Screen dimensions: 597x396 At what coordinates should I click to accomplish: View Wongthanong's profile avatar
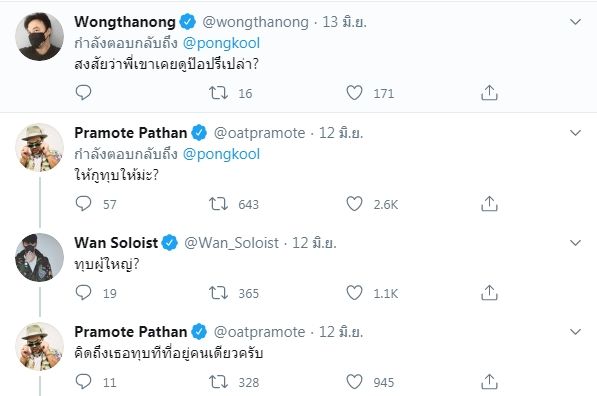tap(39, 37)
